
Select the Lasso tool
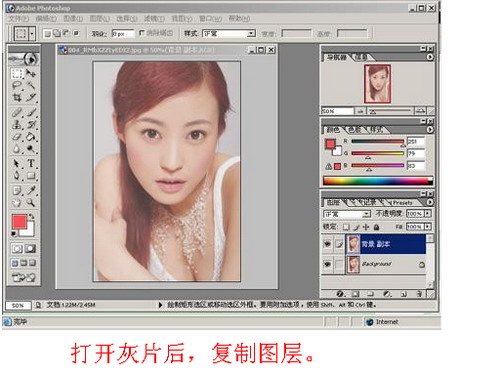coord(17,86)
